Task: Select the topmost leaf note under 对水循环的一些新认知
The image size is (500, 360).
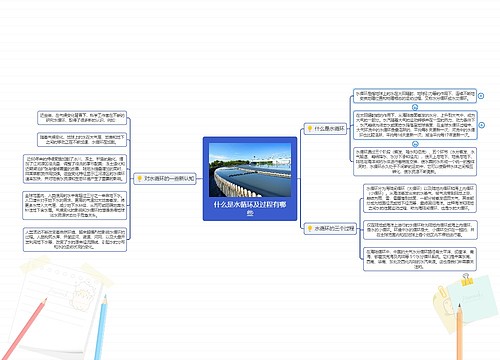Action: click(x=82, y=118)
